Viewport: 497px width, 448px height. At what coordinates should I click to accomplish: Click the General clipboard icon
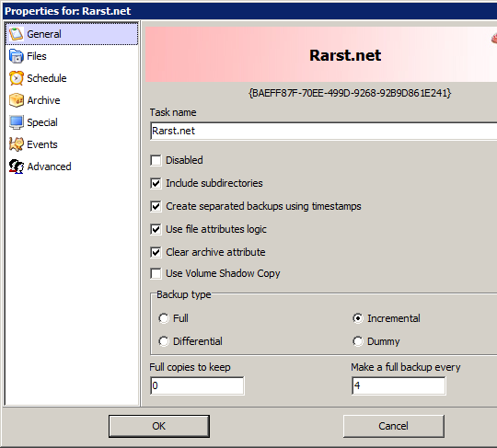coord(17,34)
